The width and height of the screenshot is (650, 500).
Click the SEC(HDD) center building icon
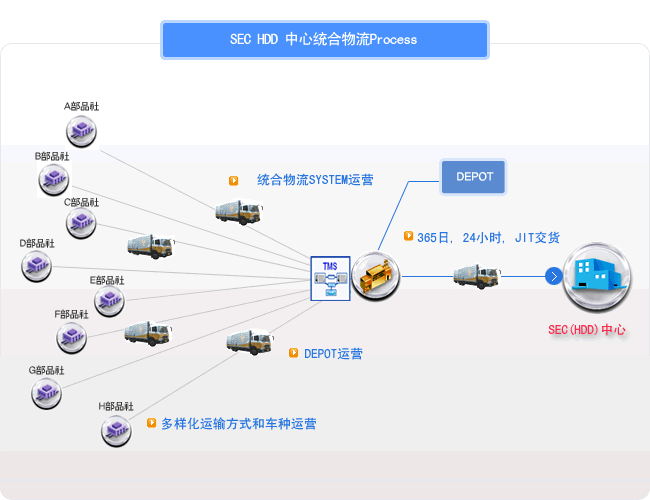click(596, 277)
